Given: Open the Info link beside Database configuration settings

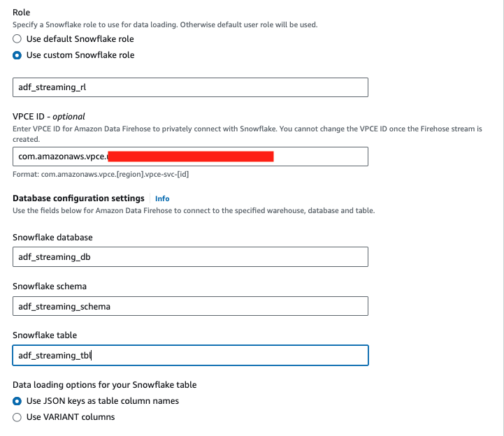Looking at the screenshot, I should click(x=162, y=198).
